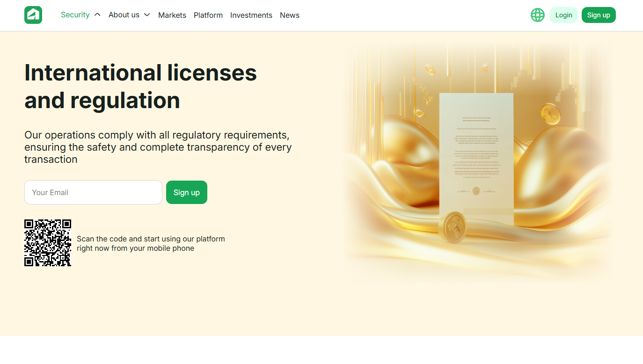Open the About us navigation menu
Image resolution: width=643 pixels, height=364 pixels.
click(x=124, y=15)
